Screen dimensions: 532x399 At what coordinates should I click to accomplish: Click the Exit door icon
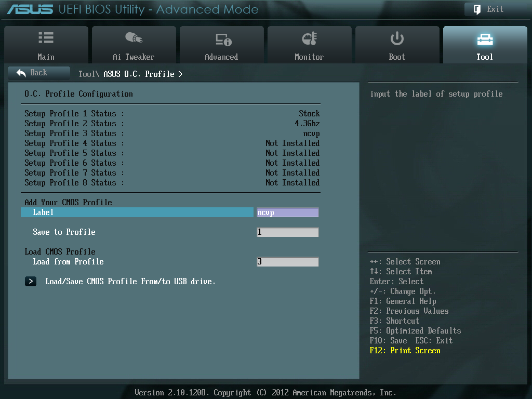pos(476,9)
